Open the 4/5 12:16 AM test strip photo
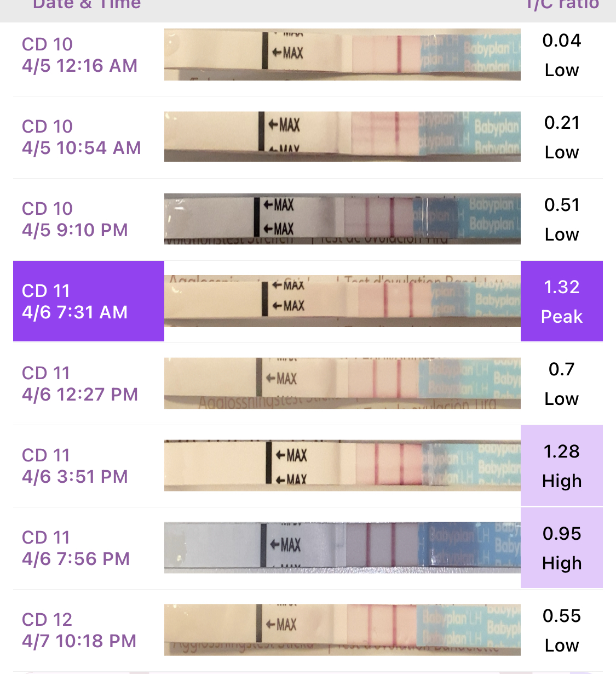The height and width of the screenshot is (674, 616). click(x=342, y=54)
